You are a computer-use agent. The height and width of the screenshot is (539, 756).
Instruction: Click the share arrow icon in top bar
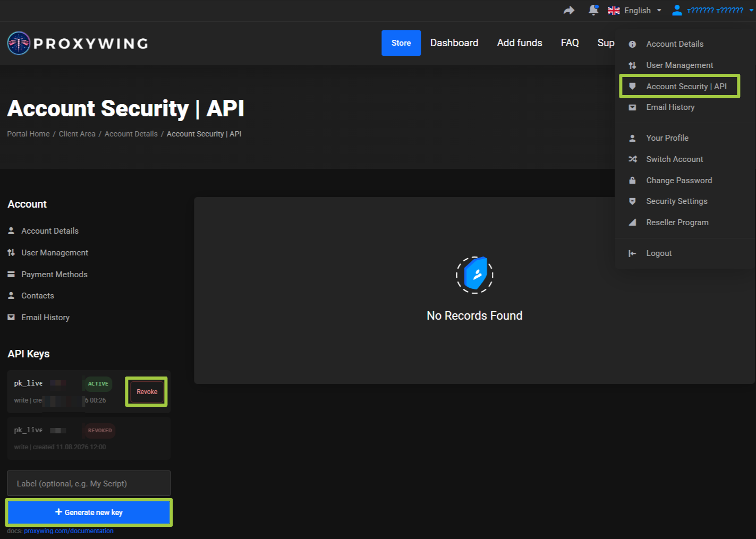(x=569, y=11)
